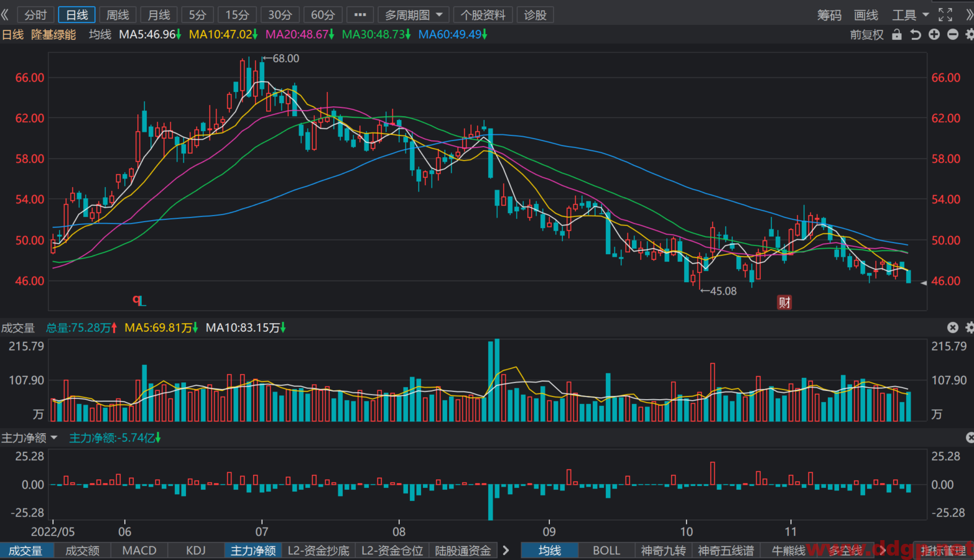
Task: Click the fullscreen expand icon
Action: (x=945, y=15)
